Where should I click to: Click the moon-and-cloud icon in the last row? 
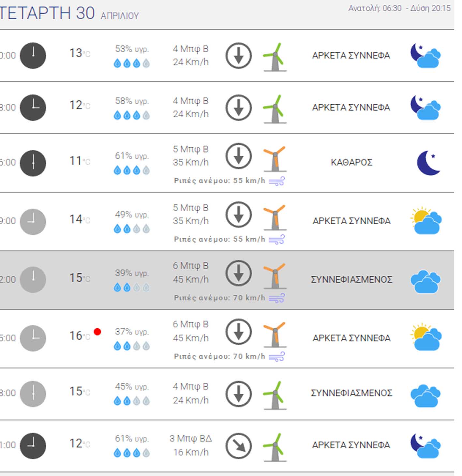pos(425,446)
